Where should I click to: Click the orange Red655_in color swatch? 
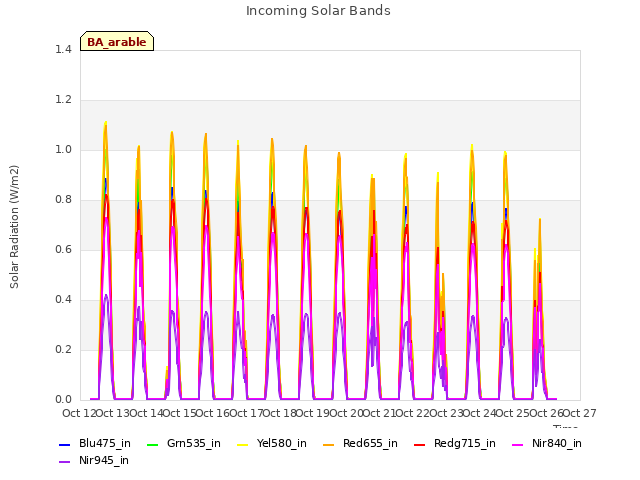pyautogui.click(x=329, y=444)
